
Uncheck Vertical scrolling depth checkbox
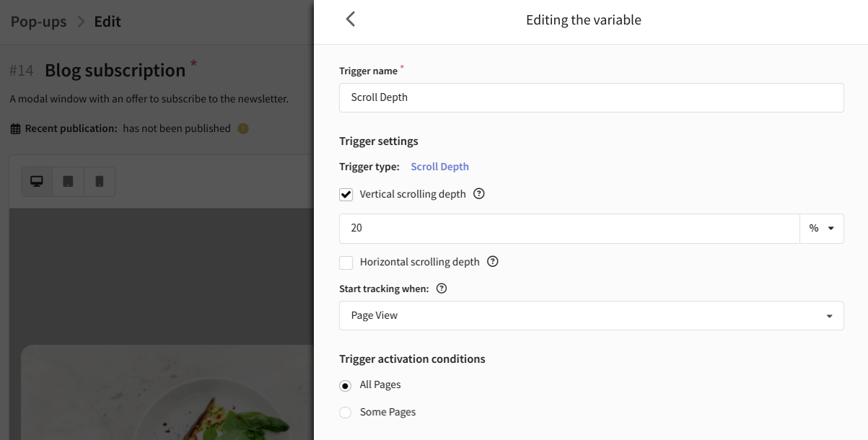tap(346, 195)
